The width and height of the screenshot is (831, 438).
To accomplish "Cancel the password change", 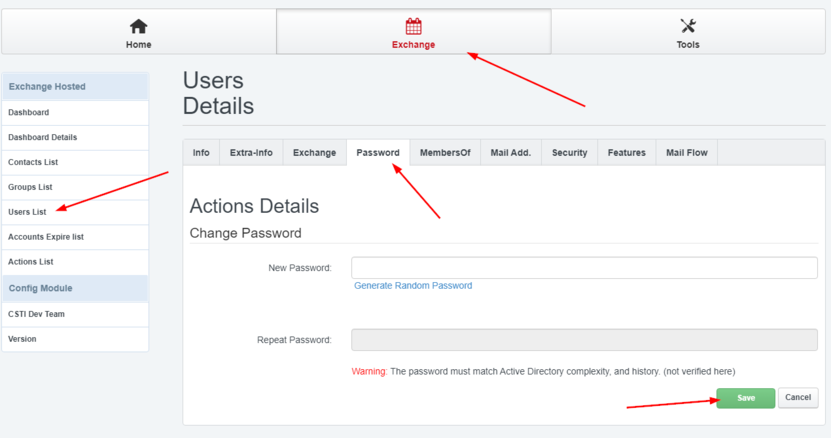I will pos(798,398).
